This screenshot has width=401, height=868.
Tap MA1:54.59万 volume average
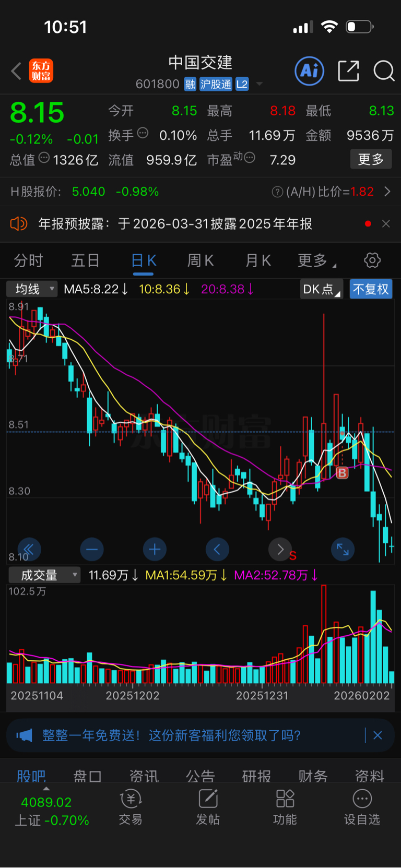click(x=186, y=575)
